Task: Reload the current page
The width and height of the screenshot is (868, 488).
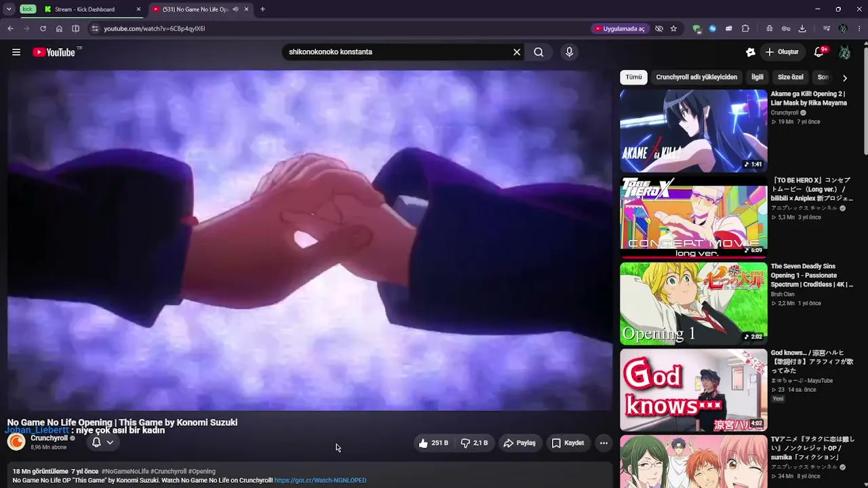Action: pos(43,28)
